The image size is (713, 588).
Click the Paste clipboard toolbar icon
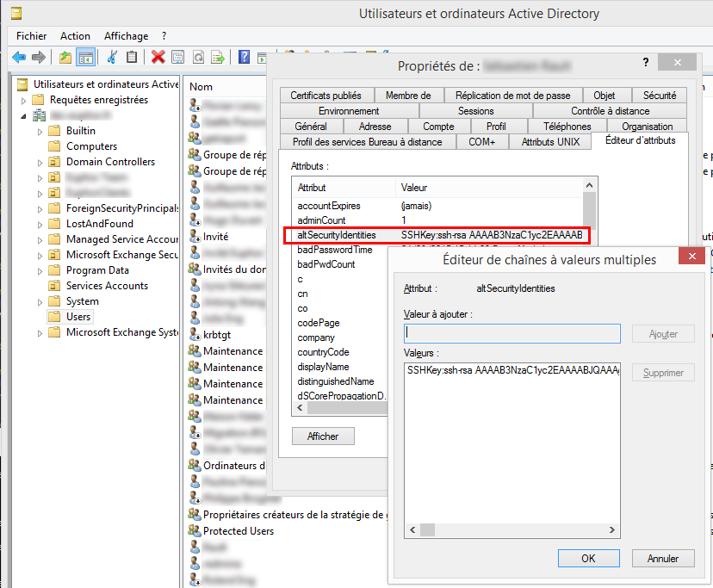pyautogui.click(x=132, y=57)
